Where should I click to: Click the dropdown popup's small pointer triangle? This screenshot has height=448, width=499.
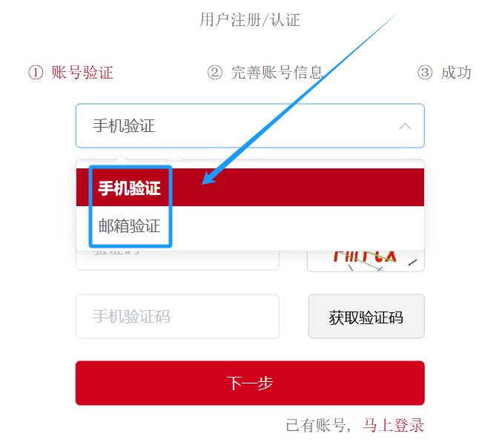click(121, 159)
